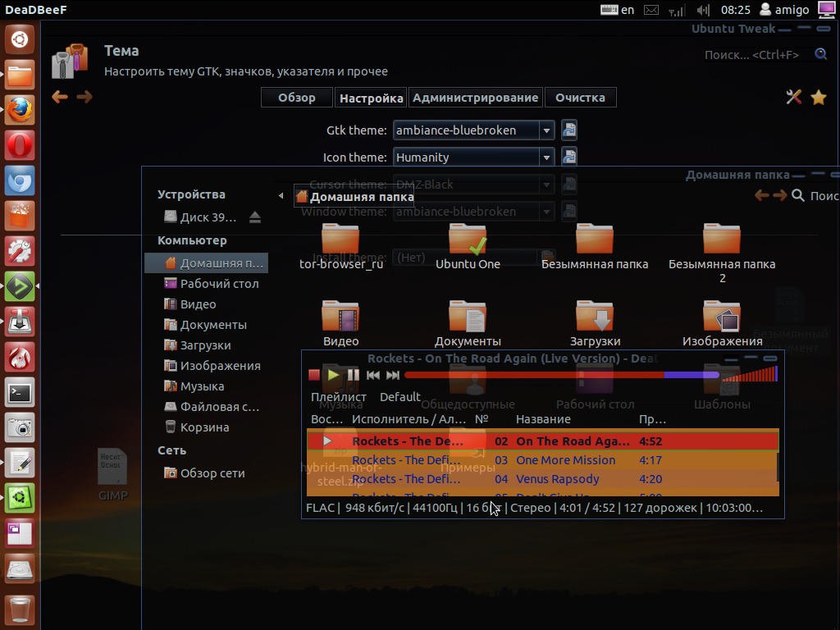The width and height of the screenshot is (840, 630).
Task: Open the sound volume indicator
Action: [x=703, y=10]
